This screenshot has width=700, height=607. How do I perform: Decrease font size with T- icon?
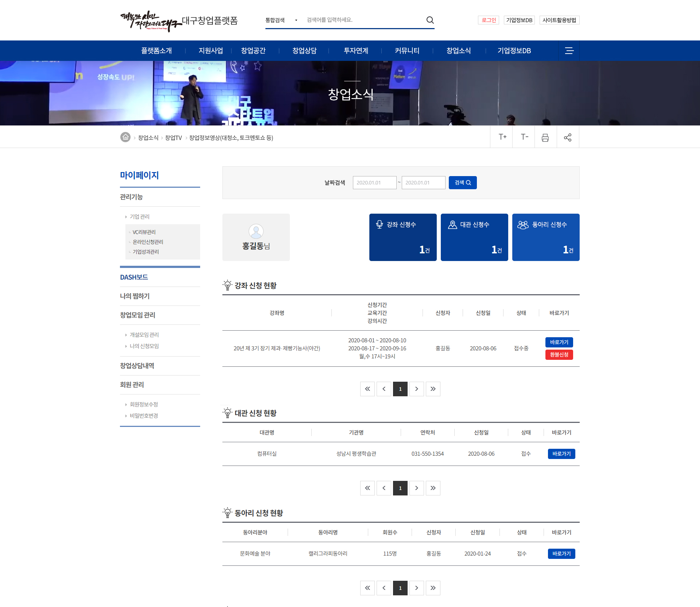(524, 137)
